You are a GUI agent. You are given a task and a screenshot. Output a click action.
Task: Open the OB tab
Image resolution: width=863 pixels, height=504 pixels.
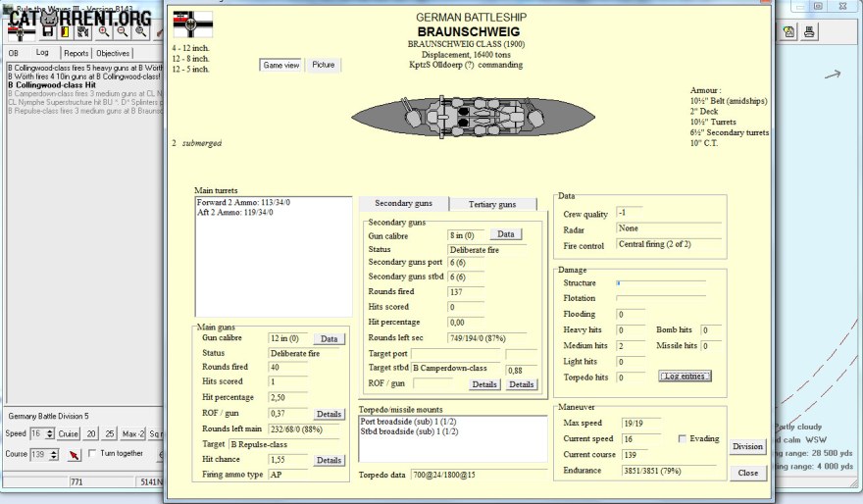point(13,53)
